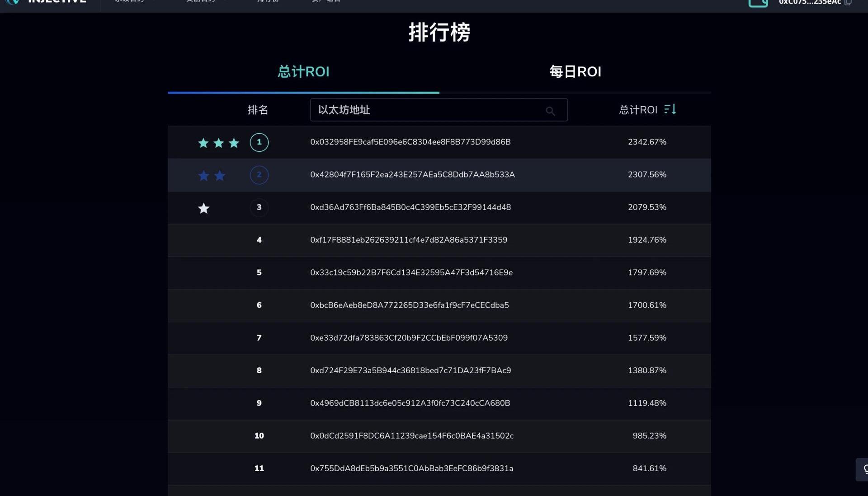Switch to the 每日ROI tab
Screen dimensions: 868x496
click(x=575, y=72)
